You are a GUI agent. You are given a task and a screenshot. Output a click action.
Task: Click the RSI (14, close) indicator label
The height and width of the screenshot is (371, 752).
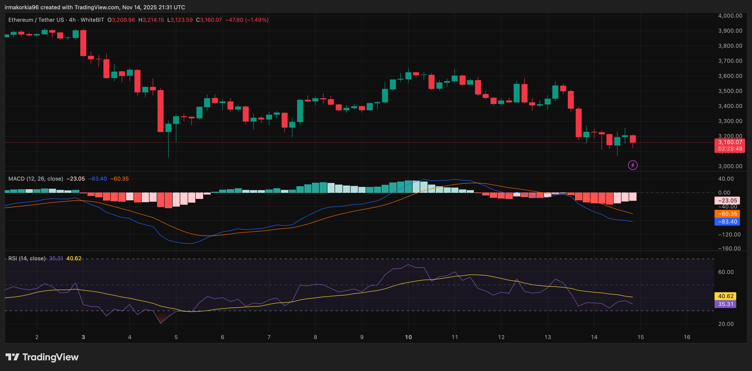pos(27,259)
